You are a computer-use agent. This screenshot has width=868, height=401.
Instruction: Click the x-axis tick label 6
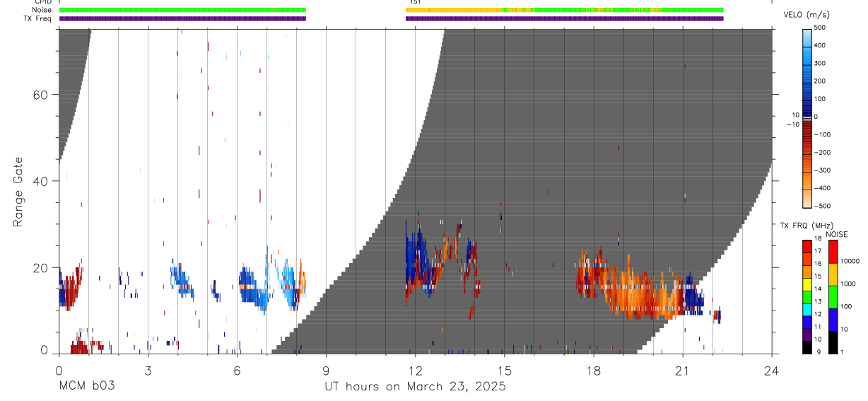click(237, 370)
